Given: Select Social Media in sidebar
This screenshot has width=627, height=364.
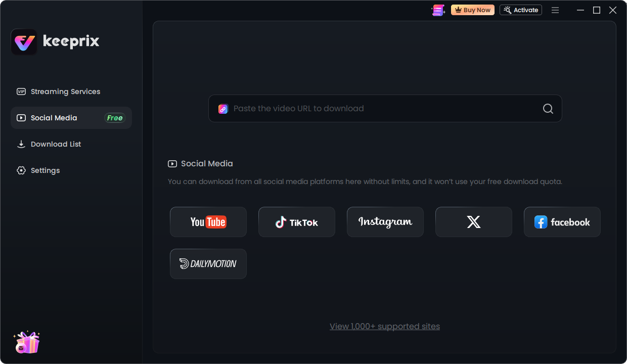Looking at the screenshot, I should [x=71, y=118].
